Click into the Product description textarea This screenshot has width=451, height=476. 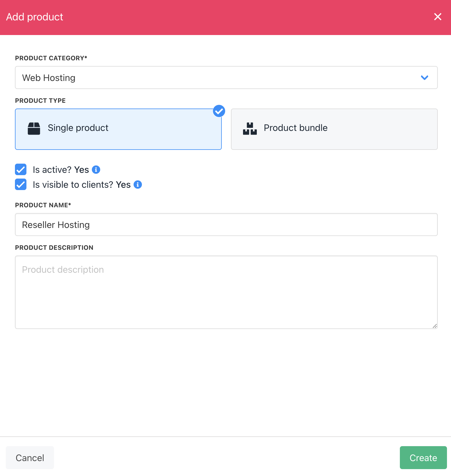[226, 292]
